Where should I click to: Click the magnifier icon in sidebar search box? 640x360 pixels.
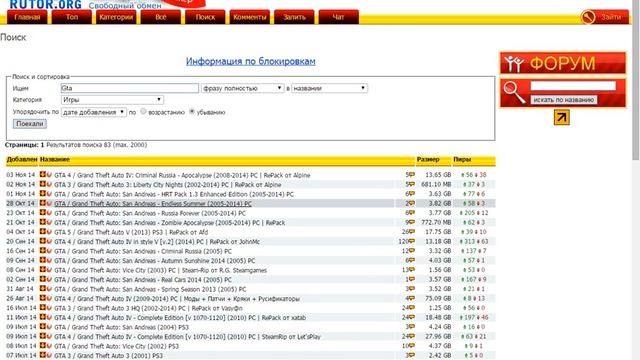point(514,93)
